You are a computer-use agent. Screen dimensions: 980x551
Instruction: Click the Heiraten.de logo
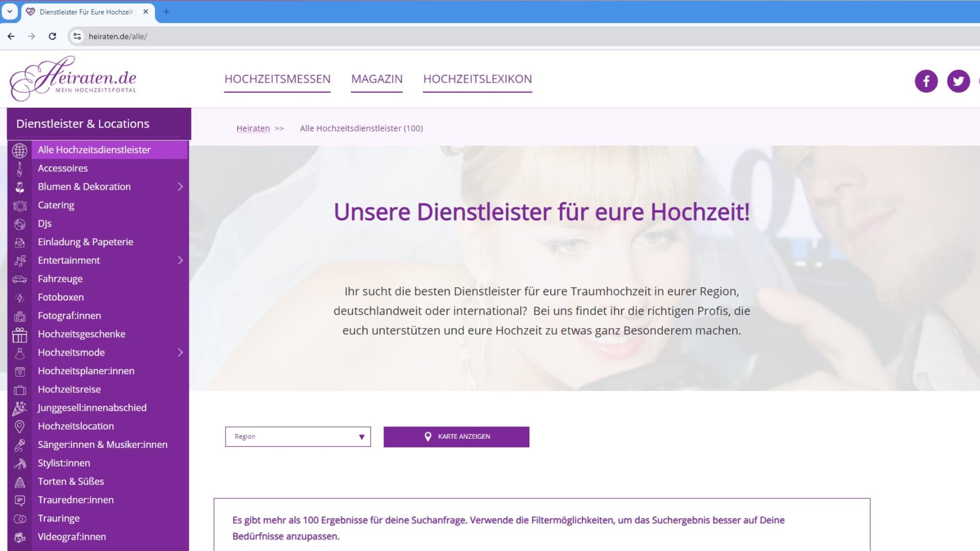[73, 79]
